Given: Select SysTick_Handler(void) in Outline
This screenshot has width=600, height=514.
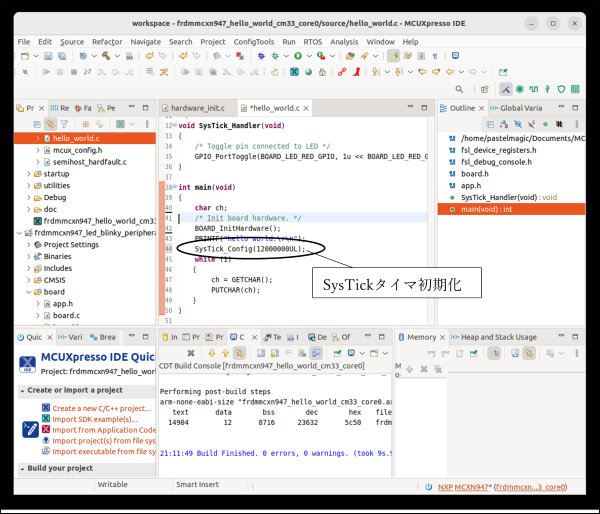Looking at the screenshot, I should 498,197.
